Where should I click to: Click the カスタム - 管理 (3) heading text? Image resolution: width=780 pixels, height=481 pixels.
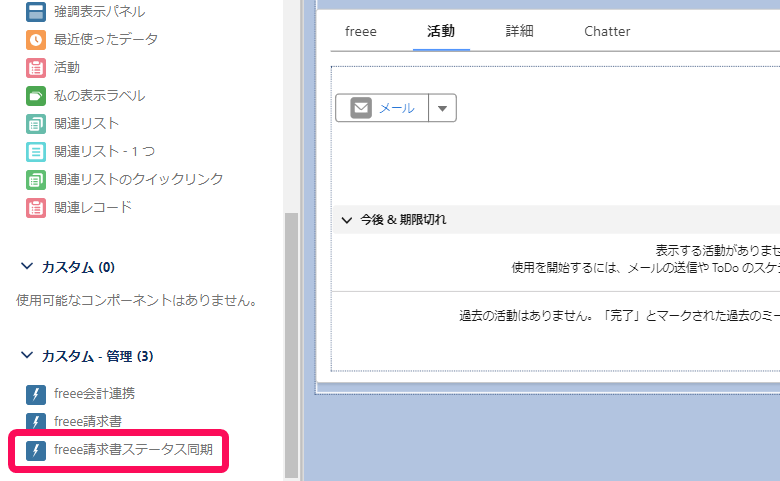[98, 356]
